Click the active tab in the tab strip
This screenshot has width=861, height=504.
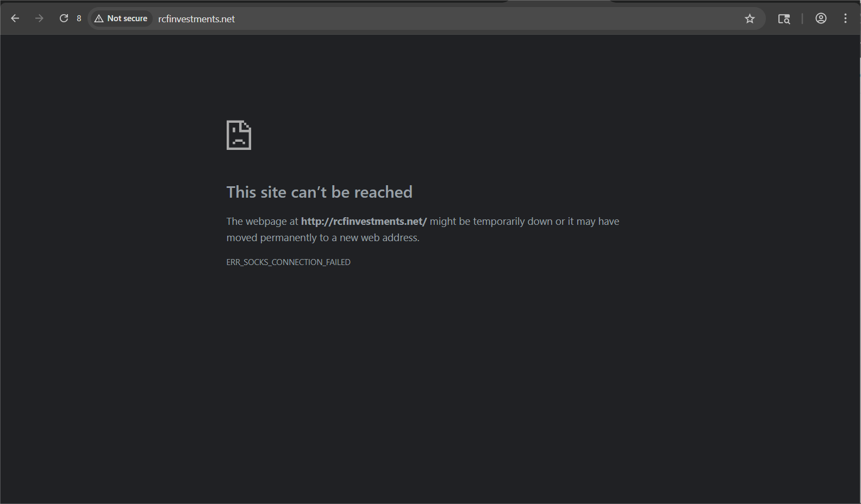pyautogui.click(x=559, y=2)
